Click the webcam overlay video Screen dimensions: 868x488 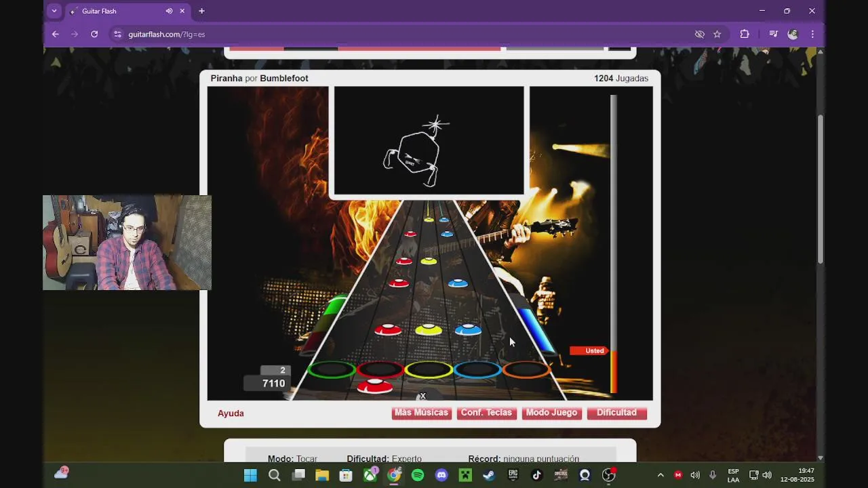(x=127, y=243)
